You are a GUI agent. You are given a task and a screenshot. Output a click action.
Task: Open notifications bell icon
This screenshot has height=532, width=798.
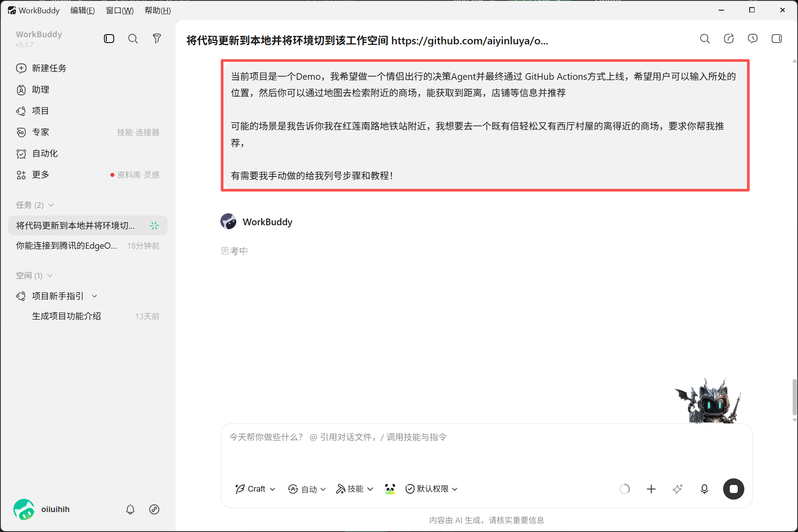(x=130, y=509)
